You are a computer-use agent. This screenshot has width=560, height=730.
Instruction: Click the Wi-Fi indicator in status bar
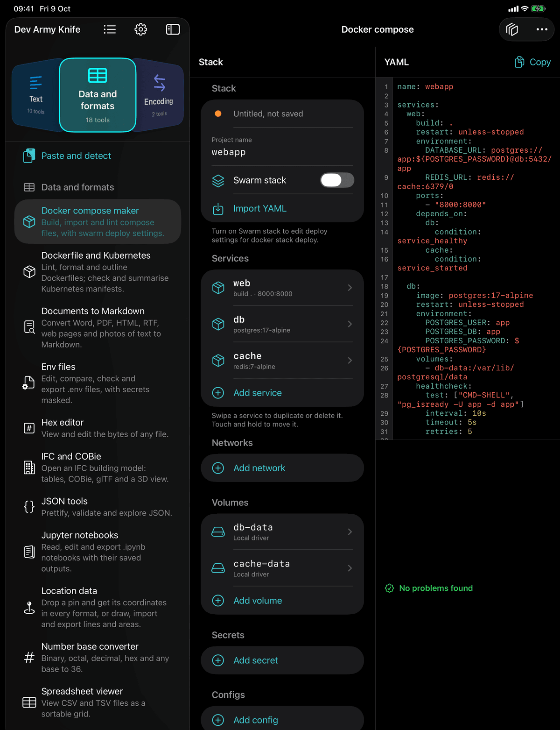(x=525, y=9)
